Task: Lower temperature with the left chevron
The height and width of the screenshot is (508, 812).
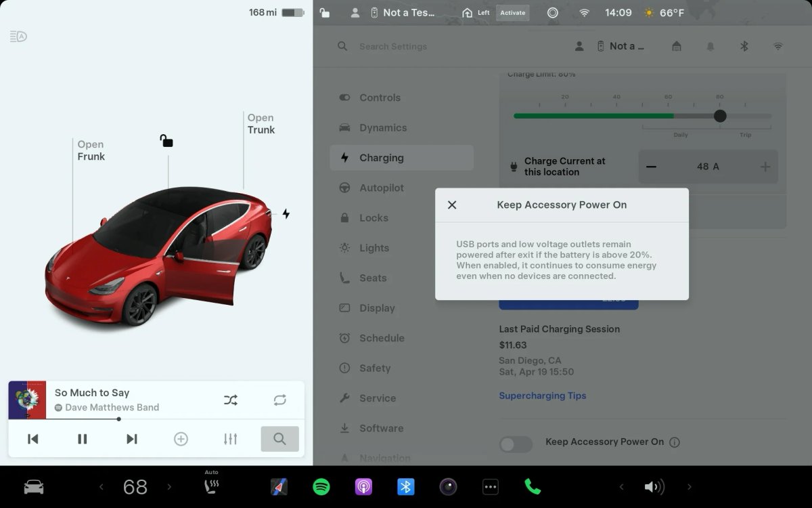Action: tap(101, 486)
